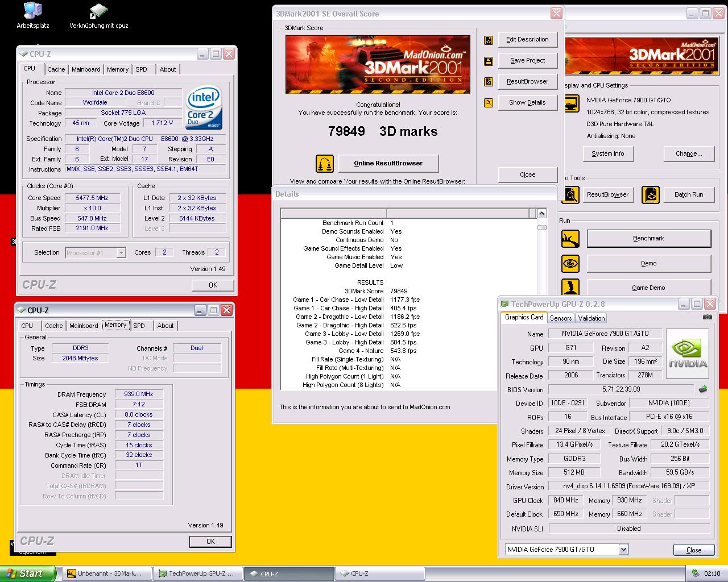Switch to TechPowerUp GPU-Z taskbar item
Image resolution: width=728 pixels, height=582 pixels.
point(197,573)
